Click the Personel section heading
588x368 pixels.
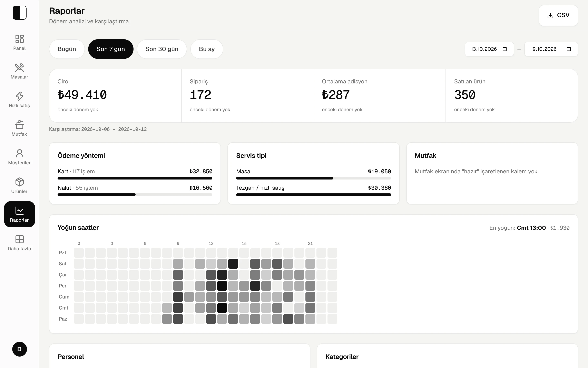coord(71,357)
